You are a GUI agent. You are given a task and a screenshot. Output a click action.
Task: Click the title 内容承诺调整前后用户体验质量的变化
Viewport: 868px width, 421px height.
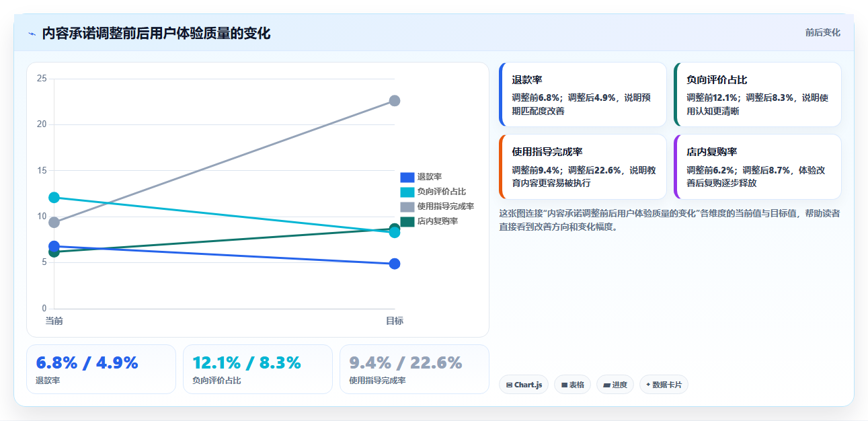(x=156, y=33)
